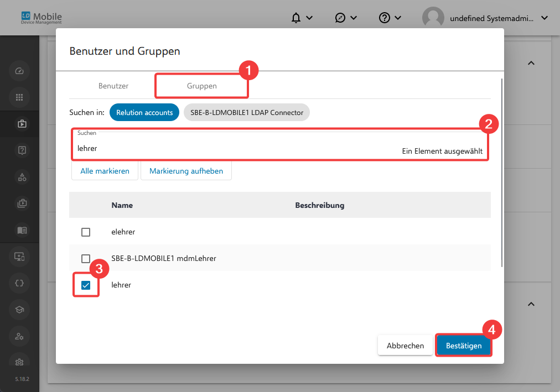Tick the checkbox for elehrer

pyautogui.click(x=86, y=232)
